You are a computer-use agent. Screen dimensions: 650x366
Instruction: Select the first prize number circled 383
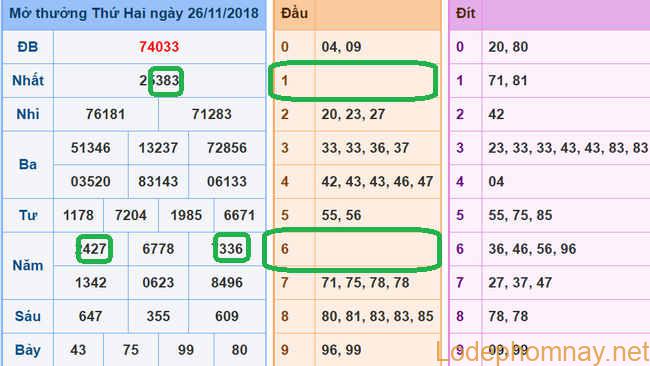[x=166, y=81]
